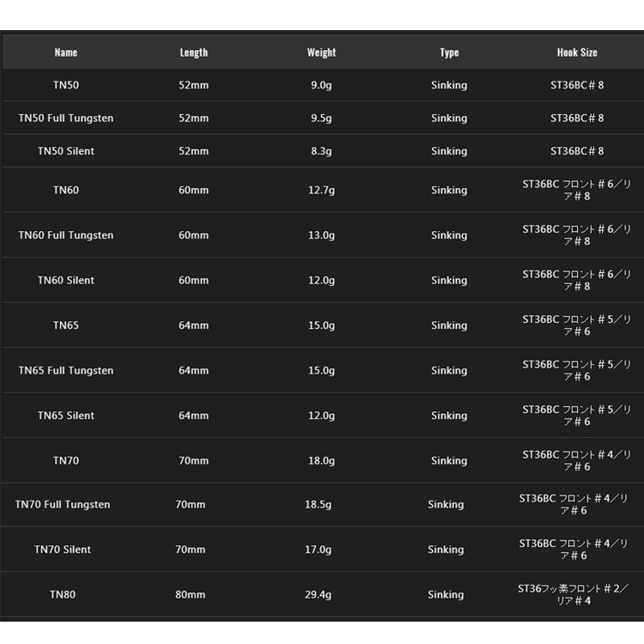This screenshot has height=644, width=644.
Task: Click the 13.0g weight value
Action: (x=321, y=235)
